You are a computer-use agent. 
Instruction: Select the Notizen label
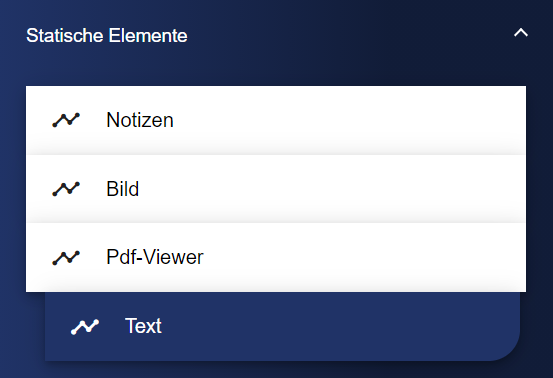(x=140, y=120)
